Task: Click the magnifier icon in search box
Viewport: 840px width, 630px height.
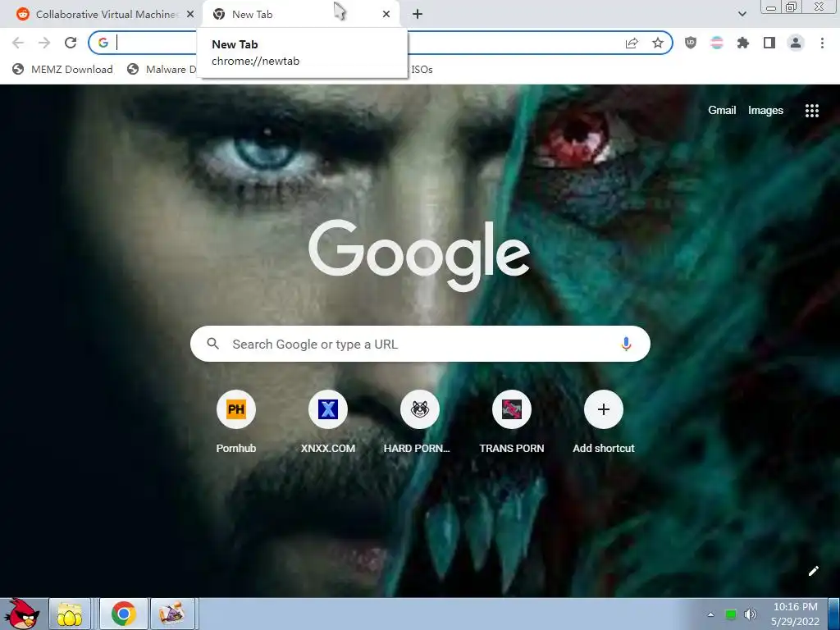Action: 212,344
